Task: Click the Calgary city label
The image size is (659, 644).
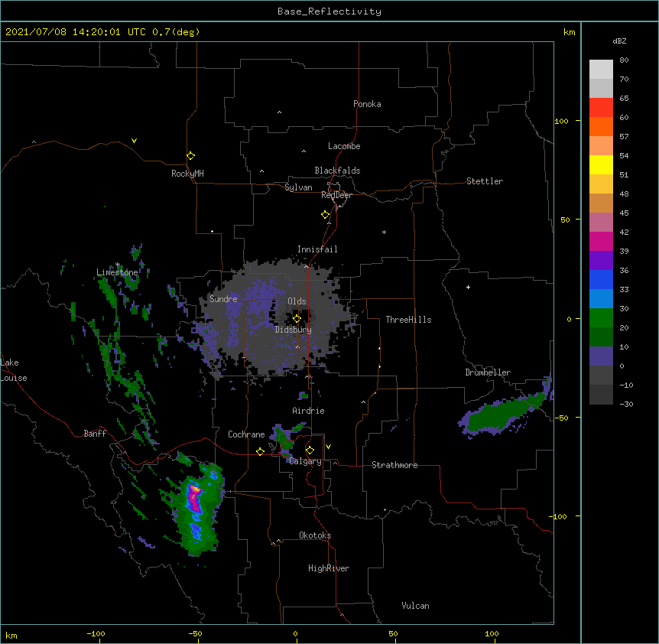Action: coord(306,461)
